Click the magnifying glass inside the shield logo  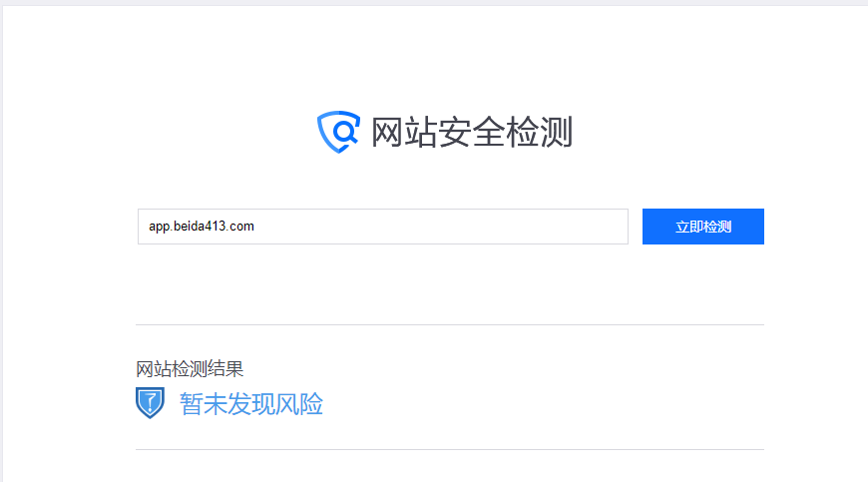point(345,133)
